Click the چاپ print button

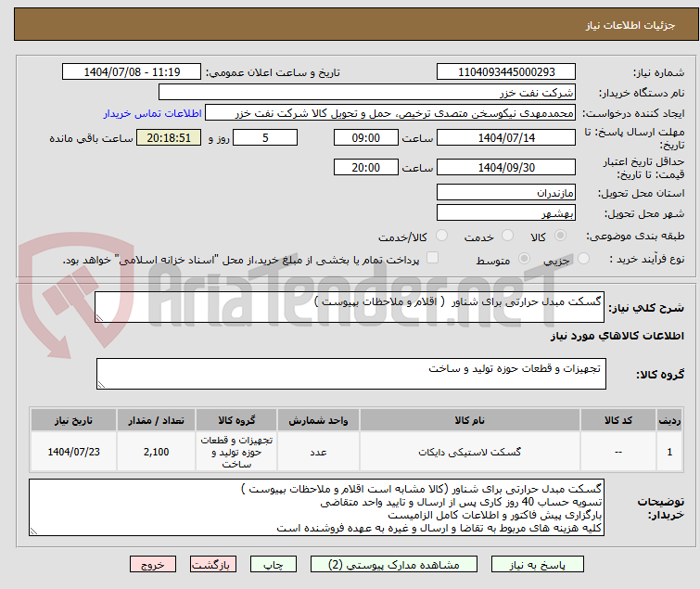[x=274, y=565]
